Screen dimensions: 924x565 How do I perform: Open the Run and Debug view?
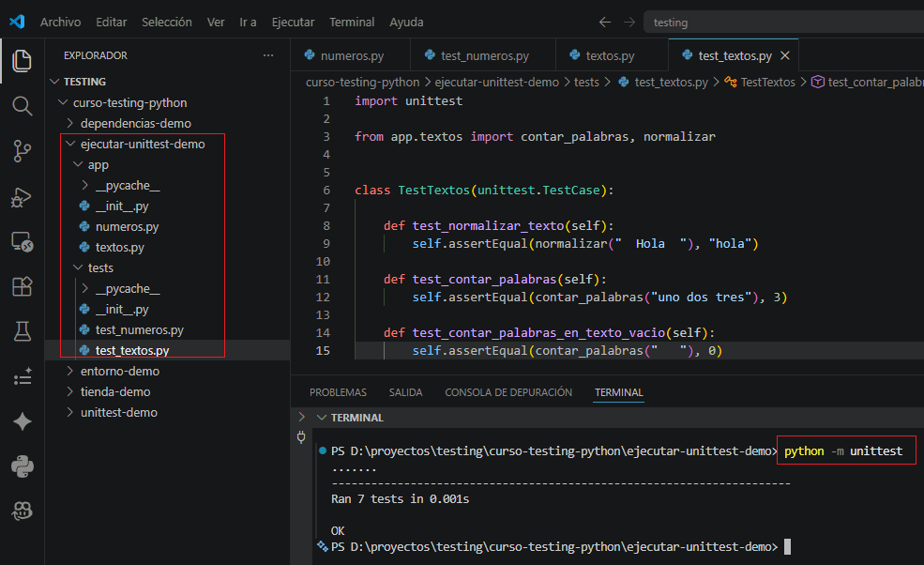[x=22, y=197]
